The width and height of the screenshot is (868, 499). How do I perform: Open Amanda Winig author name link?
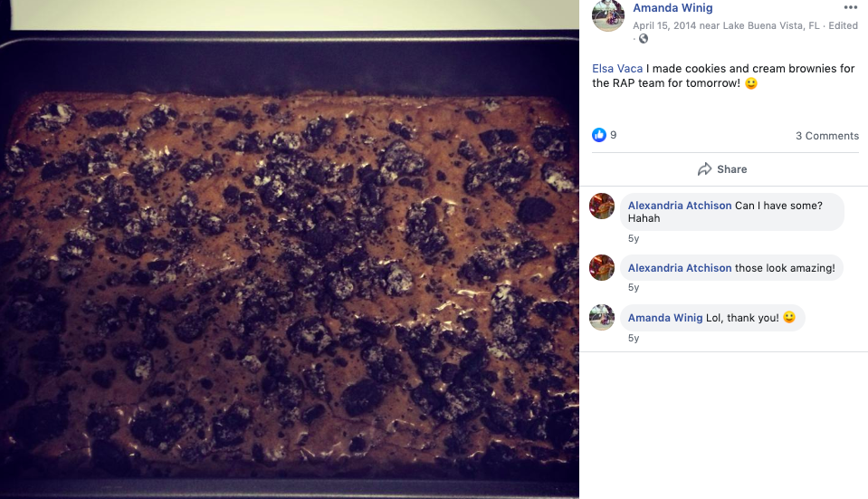[672, 8]
